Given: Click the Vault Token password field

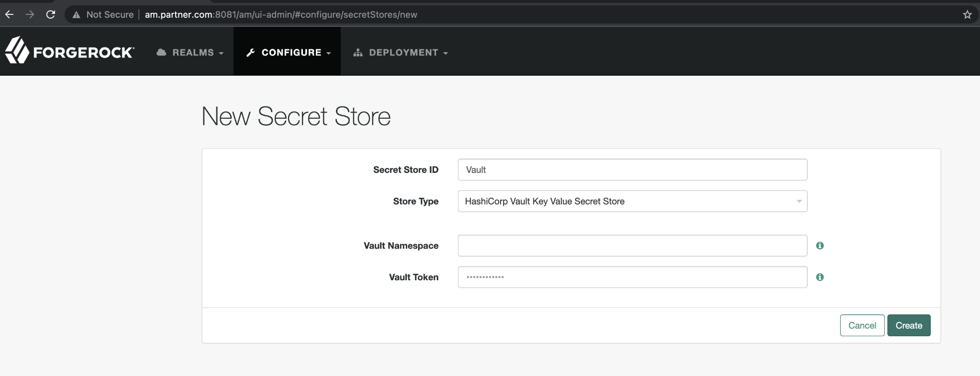Looking at the screenshot, I should (633, 277).
